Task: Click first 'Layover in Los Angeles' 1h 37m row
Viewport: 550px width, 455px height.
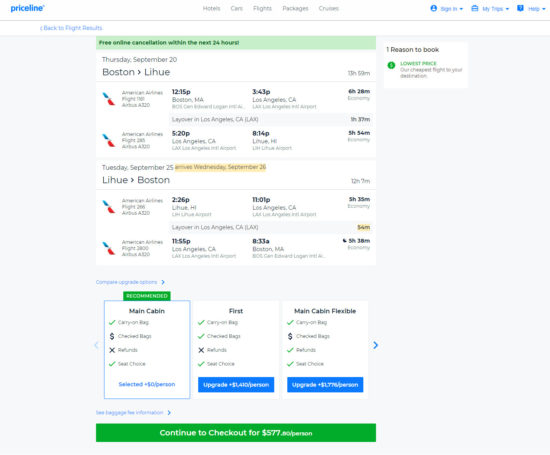Action: click(270, 119)
